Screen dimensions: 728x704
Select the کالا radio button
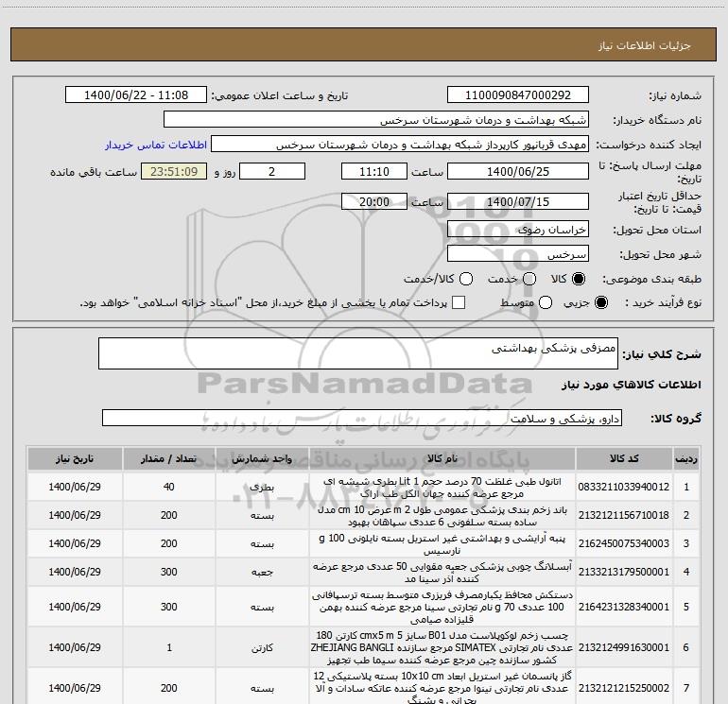[579, 279]
